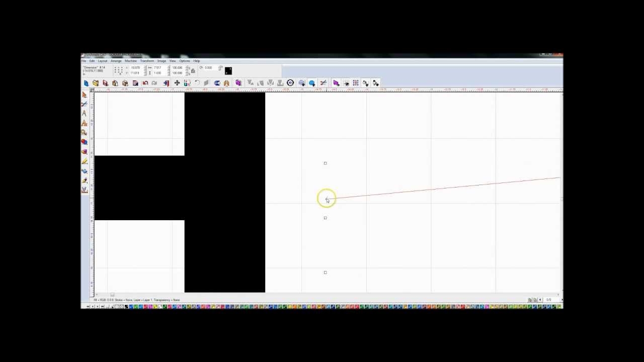Click the horizontal scrollbar below the canvas
Screen dimensions: 644x362
327,295
